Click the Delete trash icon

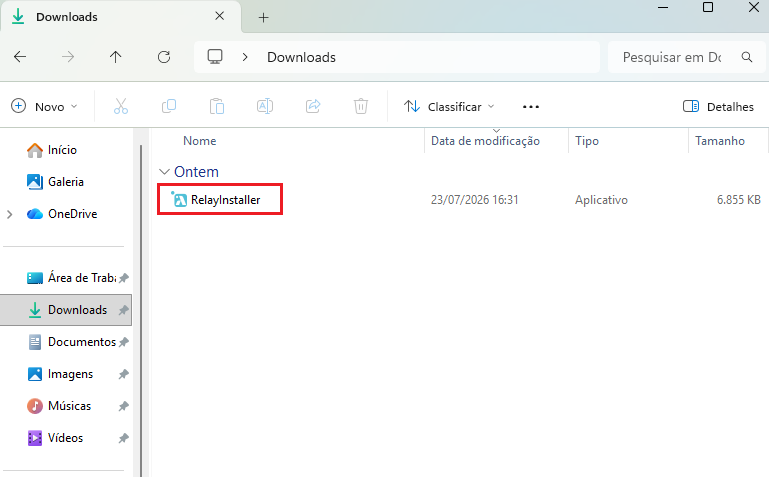click(361, 106)
